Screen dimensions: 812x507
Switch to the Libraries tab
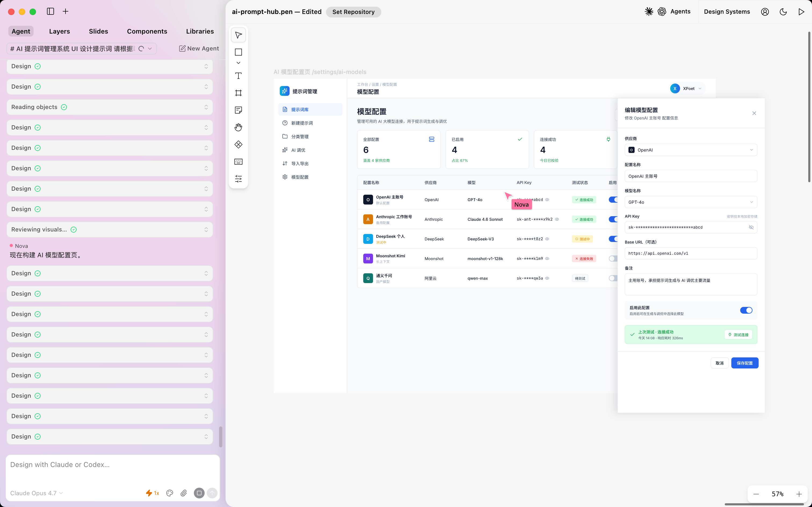click(x=200, y=31)
